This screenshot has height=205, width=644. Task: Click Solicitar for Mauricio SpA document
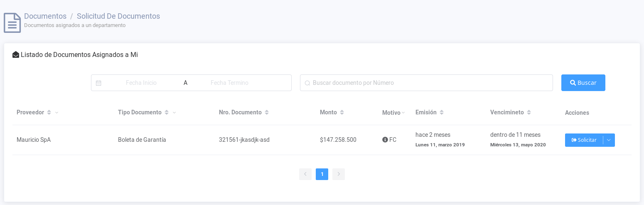(584, 140)
